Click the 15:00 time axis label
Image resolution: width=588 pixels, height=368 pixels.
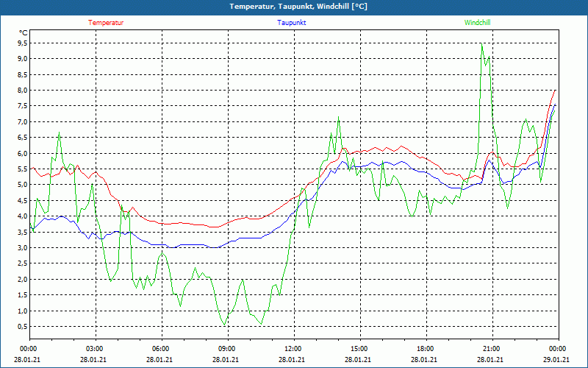359,349
